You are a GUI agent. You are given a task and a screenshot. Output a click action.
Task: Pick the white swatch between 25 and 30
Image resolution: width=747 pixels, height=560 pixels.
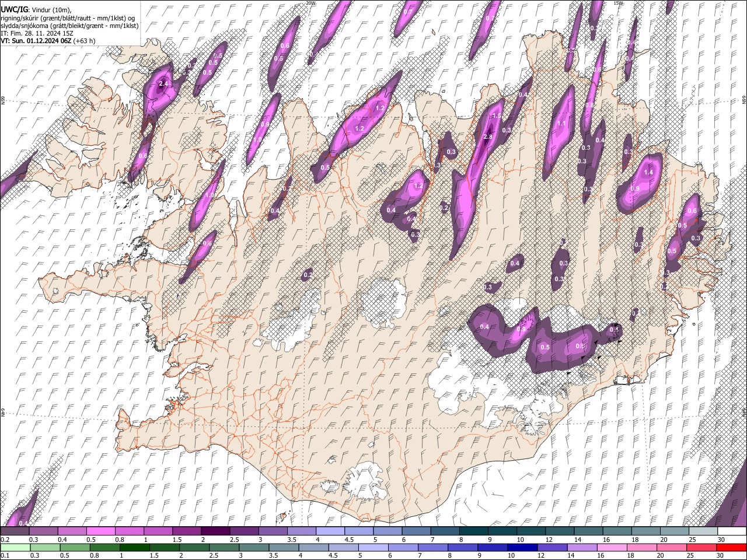[703, 531]
